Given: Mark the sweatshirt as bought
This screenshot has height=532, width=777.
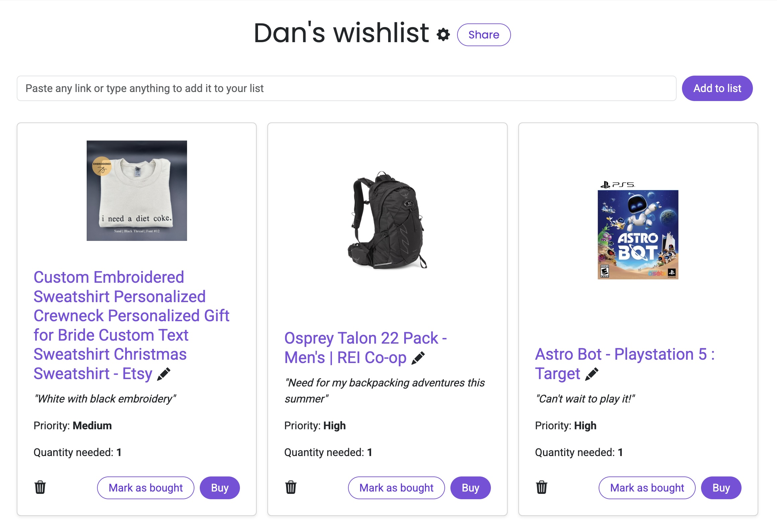Looking at the screenshot, I should (x=146, y=487).
